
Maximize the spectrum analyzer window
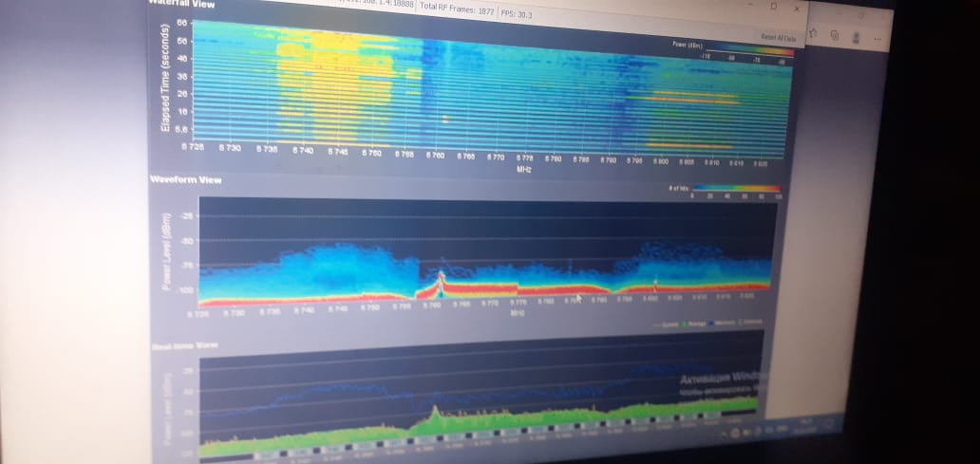click(x=773, y=6)
